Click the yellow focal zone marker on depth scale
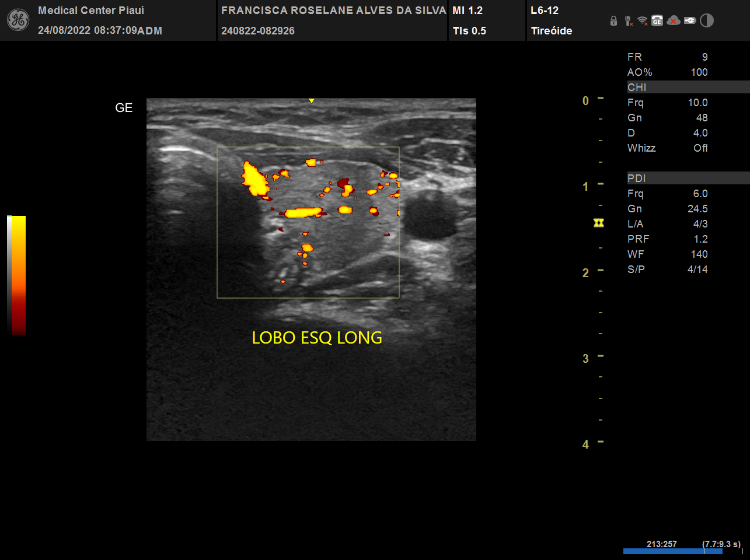The image size is (750, 560). (598, 223)
